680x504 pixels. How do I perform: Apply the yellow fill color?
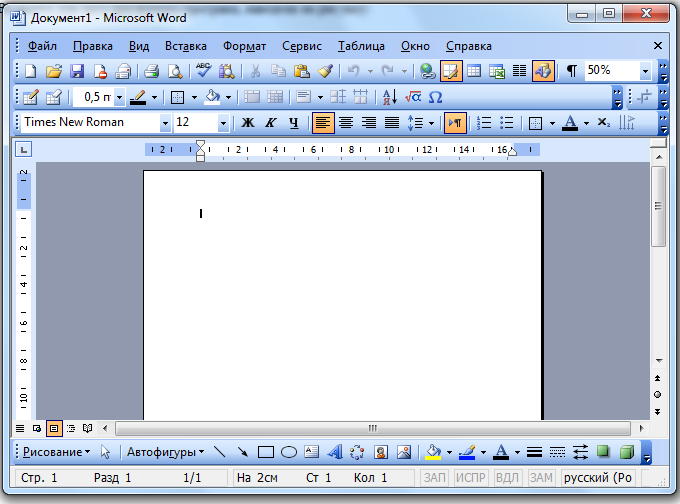point(433,452)
